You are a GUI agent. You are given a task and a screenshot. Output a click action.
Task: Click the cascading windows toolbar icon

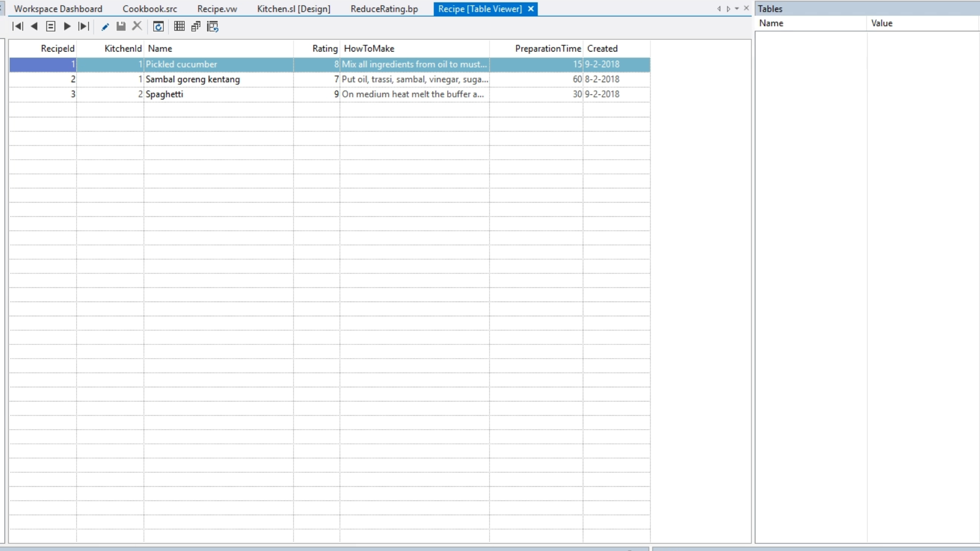(196, 27)
